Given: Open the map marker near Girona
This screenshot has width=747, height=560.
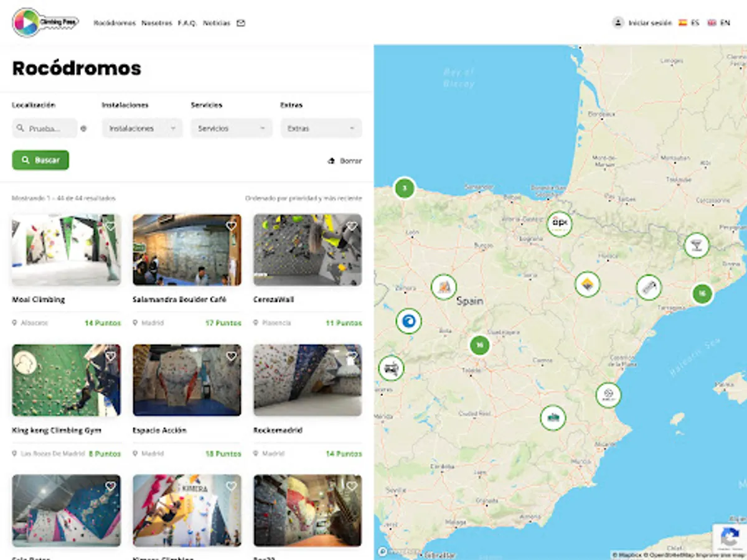Looking at the screenshot, I should (697, 245).
